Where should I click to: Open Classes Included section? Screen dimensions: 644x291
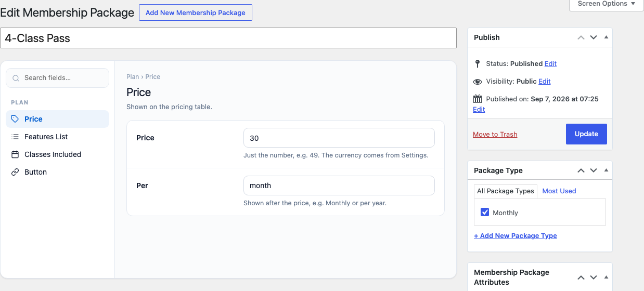[x=57, y=154]
